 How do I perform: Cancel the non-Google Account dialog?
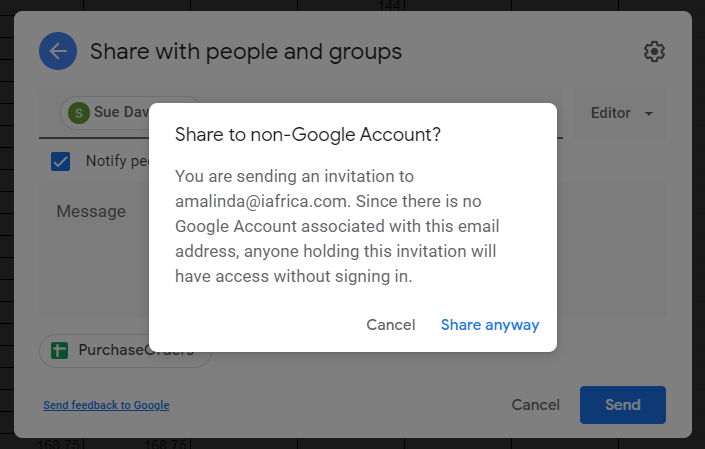(x=391, y=325)
